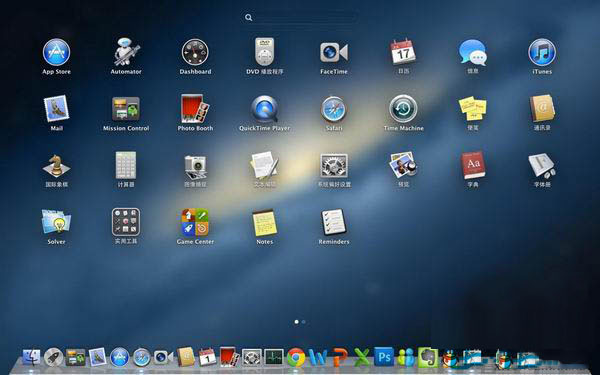This screenshot has width=600, height=375.
Task: Open App Store in the Dock
Action: (x=119, y=357)
